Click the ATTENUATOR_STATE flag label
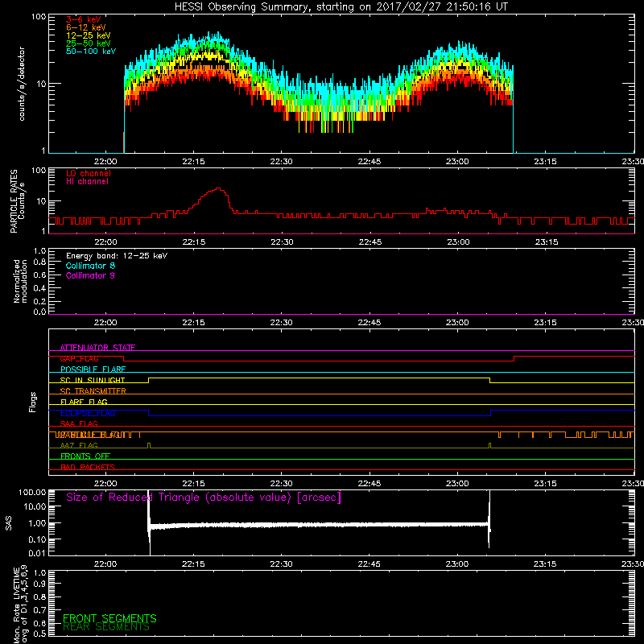Viewport: 644px width, 644px height. (x=97, y=348)
